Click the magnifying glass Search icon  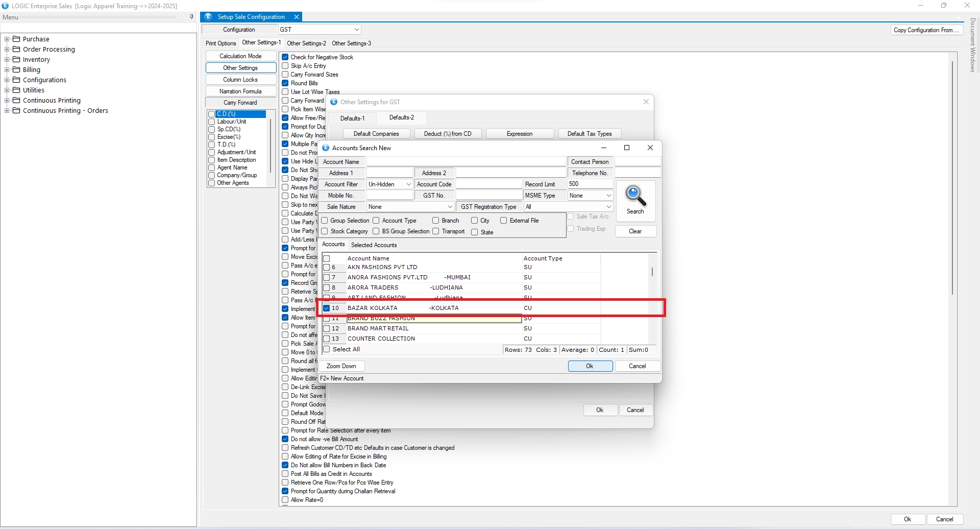pos(635,196)
